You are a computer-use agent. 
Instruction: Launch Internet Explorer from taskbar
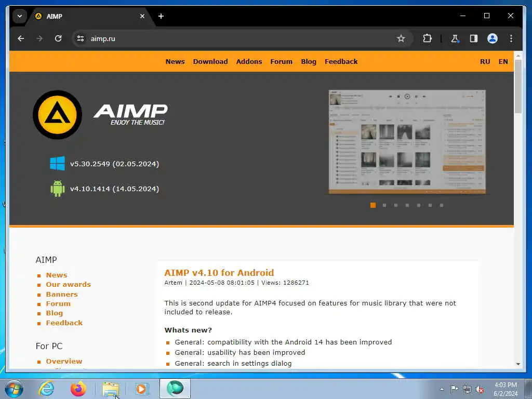[x=46, y=389]
